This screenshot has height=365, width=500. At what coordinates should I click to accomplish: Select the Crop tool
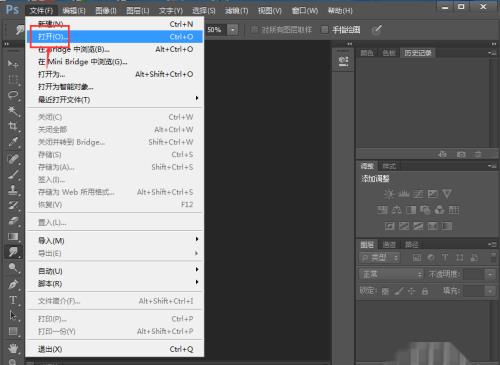point(13,126)
